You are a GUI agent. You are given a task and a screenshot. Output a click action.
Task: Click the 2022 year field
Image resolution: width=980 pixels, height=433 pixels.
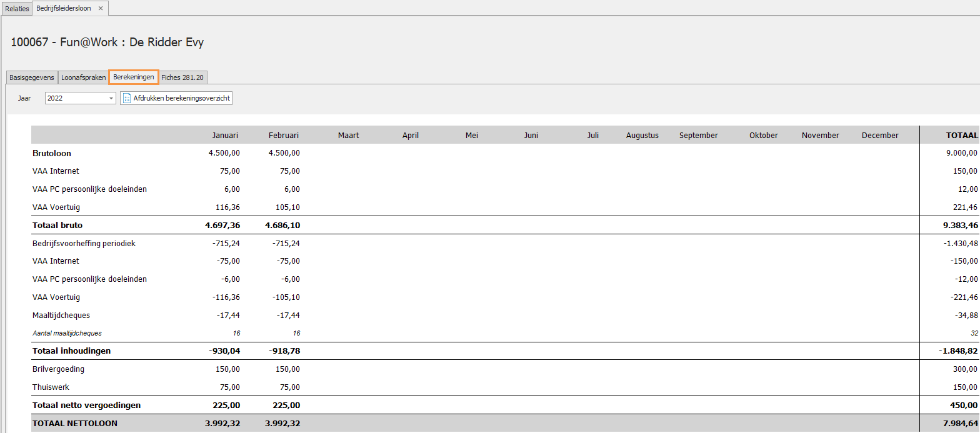click(x=76, y=98)
